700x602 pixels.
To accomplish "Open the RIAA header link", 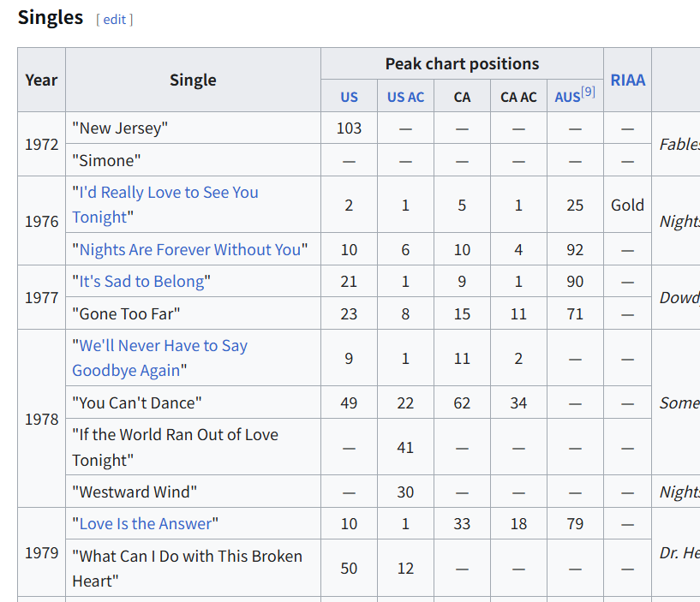I will coord(628,80).
